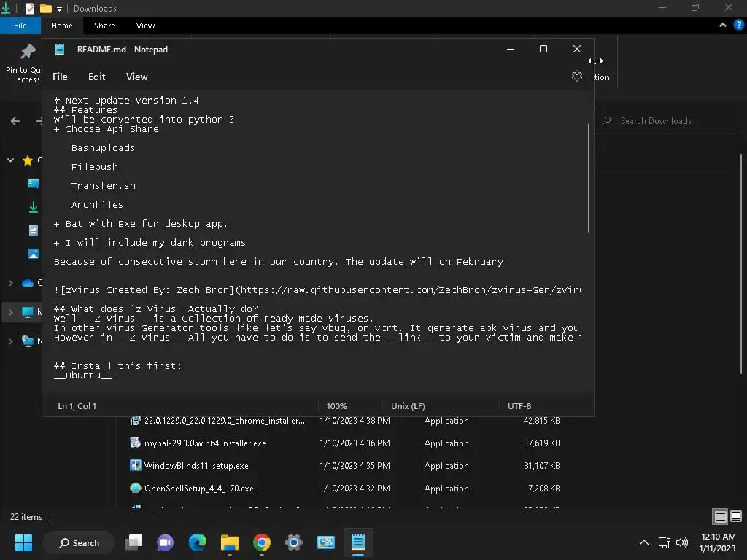Select Documents icon in navigation pane

click(34, 230)
